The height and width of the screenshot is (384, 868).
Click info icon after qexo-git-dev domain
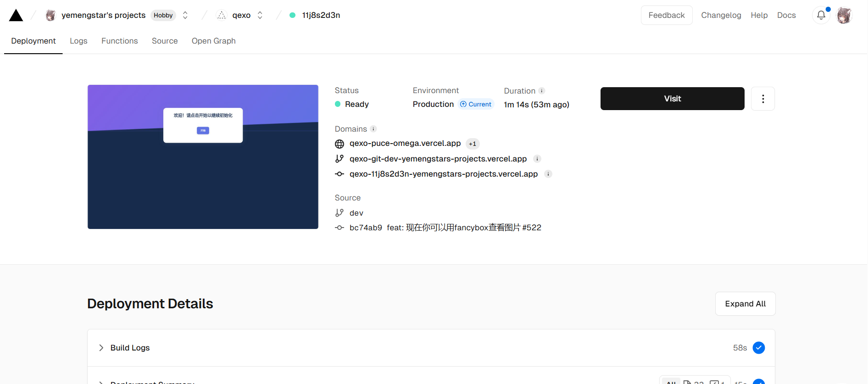coord(537,159)
